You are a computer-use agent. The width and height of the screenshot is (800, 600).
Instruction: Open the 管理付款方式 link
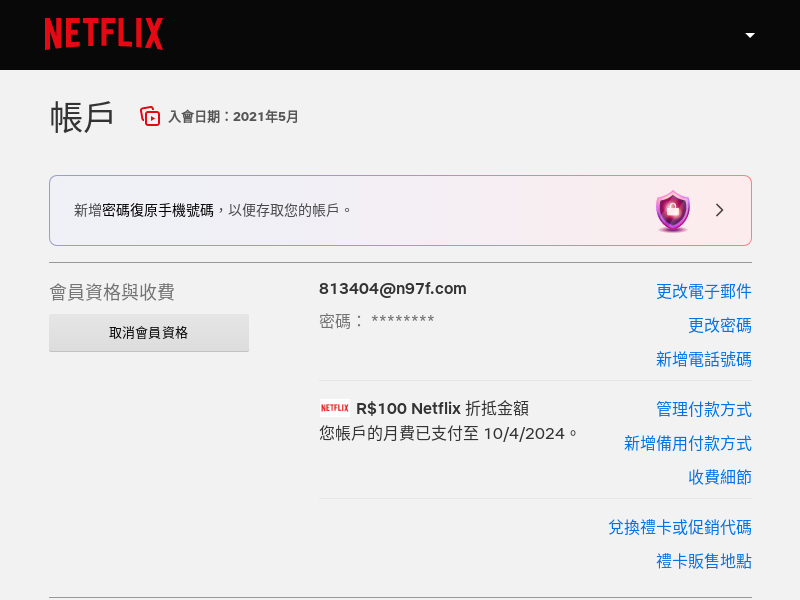pyautogui.click(x=704, y=409)
